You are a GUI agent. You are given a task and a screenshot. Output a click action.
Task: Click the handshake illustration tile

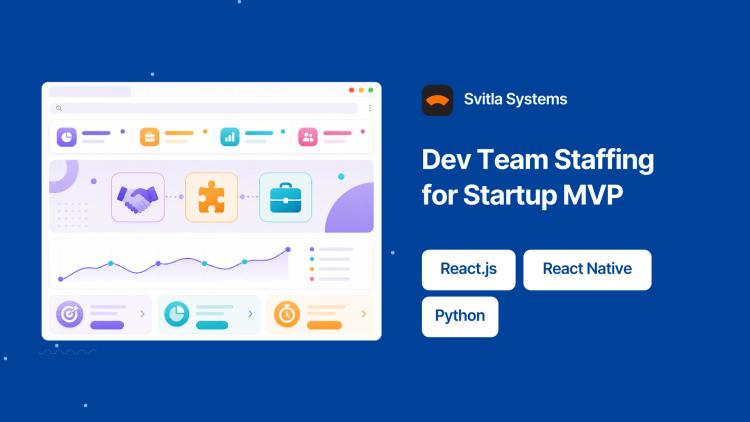(138, 197)
